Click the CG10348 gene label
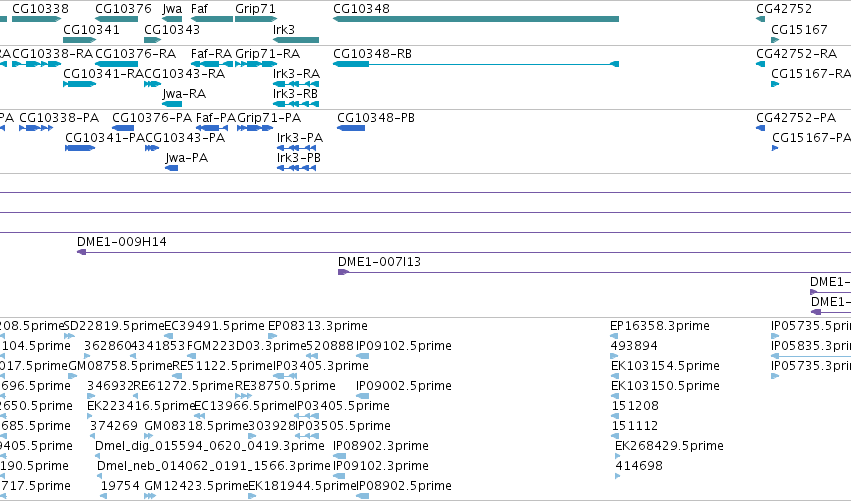This screenshot has height=501, width=851. [x=361, y=9]
